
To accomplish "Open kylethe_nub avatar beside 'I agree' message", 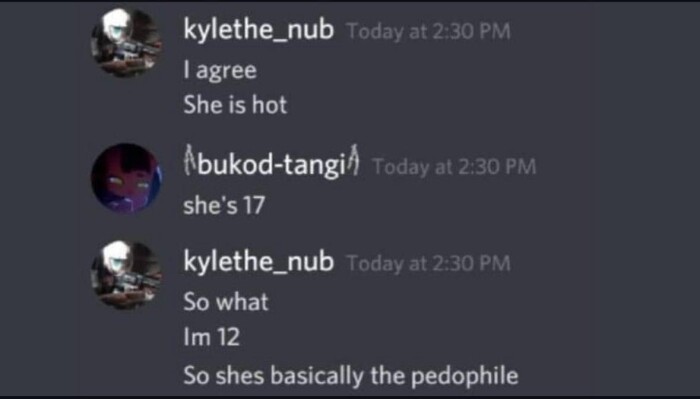I will click(126, 43).
